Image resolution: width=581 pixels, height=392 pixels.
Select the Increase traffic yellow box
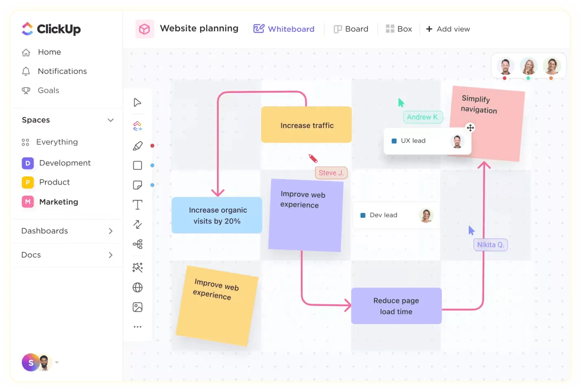coord(306,125)
